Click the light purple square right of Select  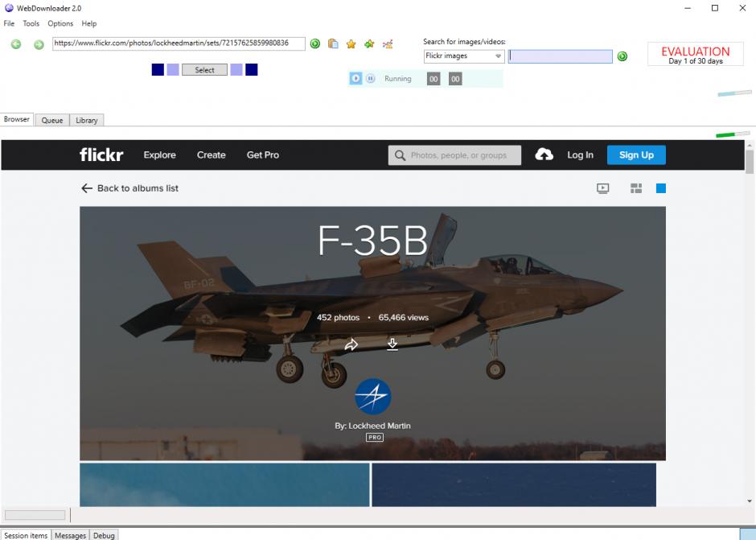[236, 69]
